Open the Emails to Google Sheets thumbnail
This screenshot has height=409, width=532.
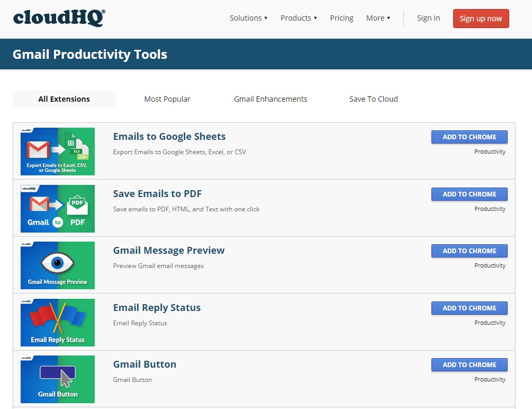[58, 152]
